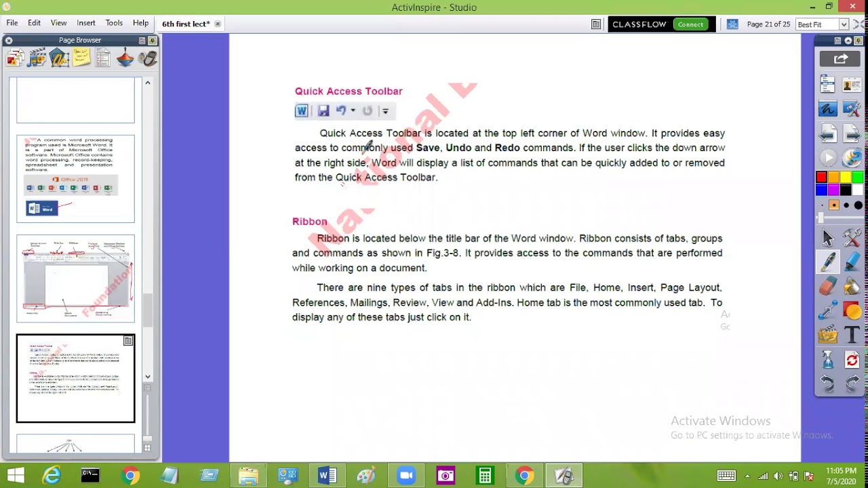This screenshot has height=488, width=868.
Task: Open the Object Browser icon
Action: 59,58
